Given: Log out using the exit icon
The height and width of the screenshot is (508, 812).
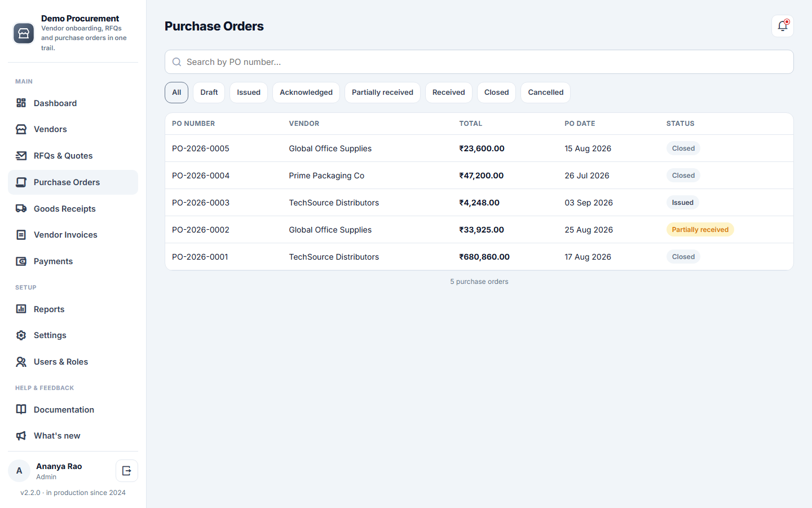Looking at the screenshot, I should 127,471.
